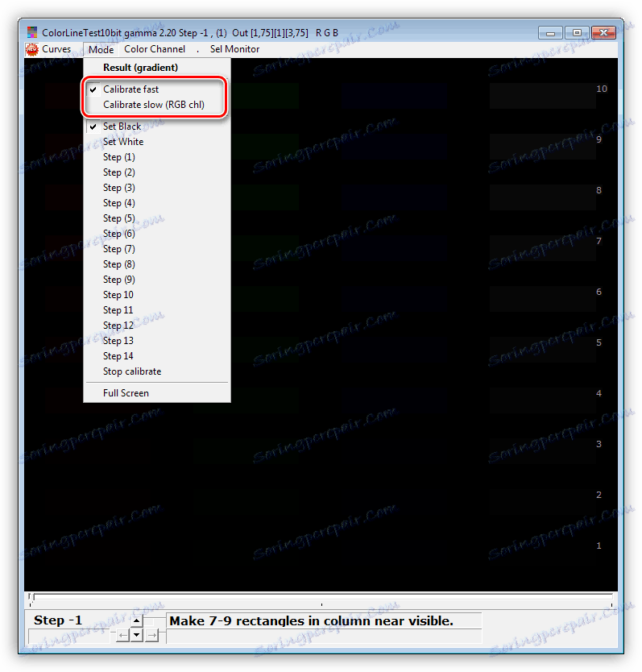Choose Step 13 from the menu
Screen dimensions: 642x672
click(157, 341)
